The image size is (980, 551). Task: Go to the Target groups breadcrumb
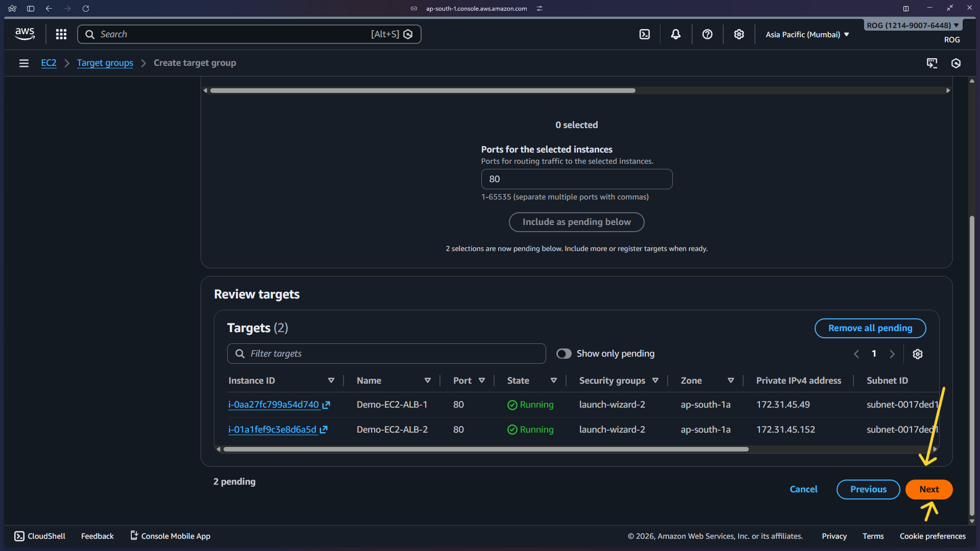tap(105, 63)
